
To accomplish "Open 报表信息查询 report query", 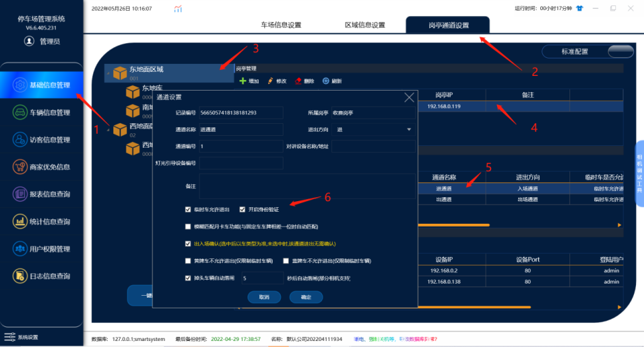I will pyautogui.click(x=41, y=194).
